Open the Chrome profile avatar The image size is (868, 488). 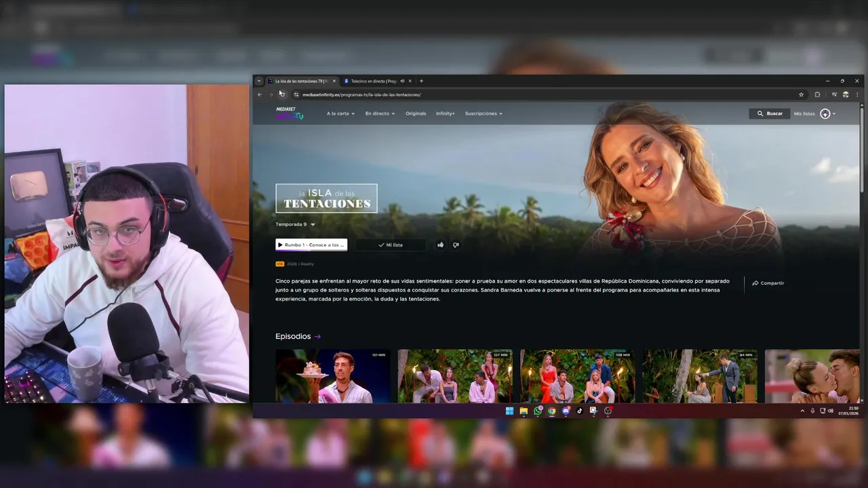[x=846, y=95]
